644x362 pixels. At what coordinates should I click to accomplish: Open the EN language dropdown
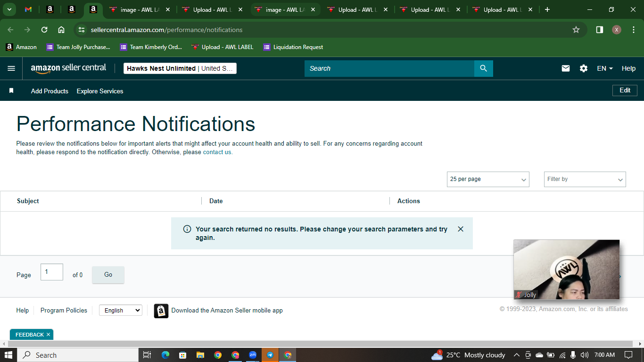605,68
